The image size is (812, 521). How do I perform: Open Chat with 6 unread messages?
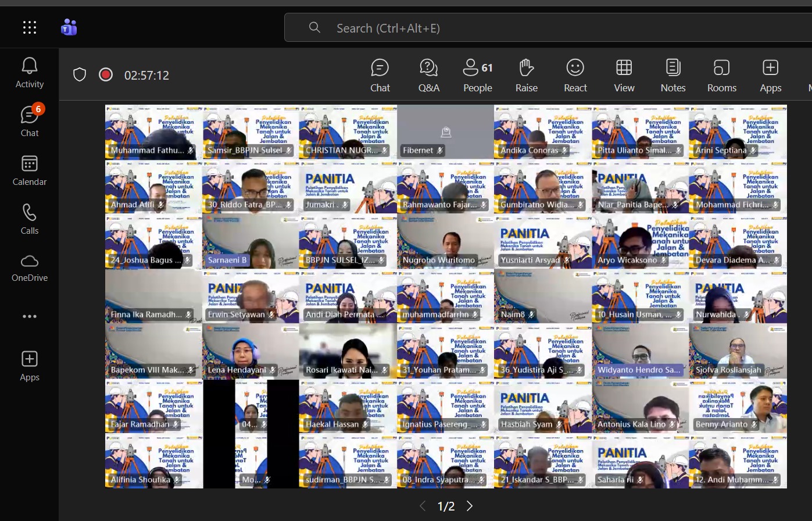point(29,122)
